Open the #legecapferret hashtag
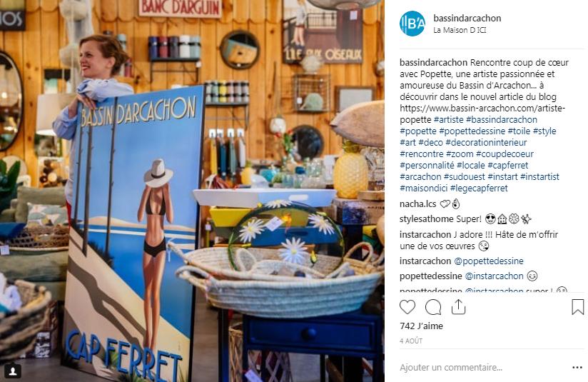The height and width of the screenshot is (382, 588). click(x=479, y=188)
